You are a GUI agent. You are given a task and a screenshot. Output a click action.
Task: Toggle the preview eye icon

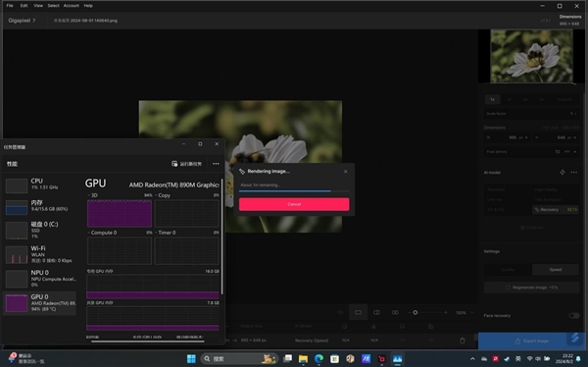(x=340, y=312)
